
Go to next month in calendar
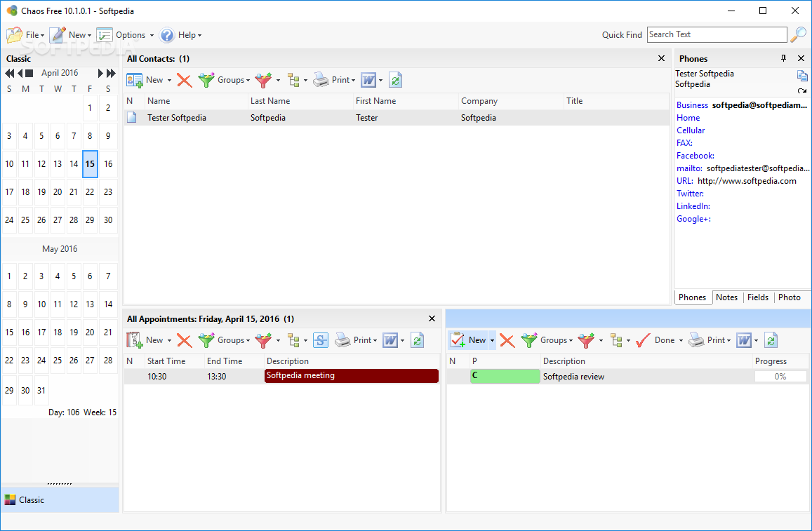click(x=100, y=74)
